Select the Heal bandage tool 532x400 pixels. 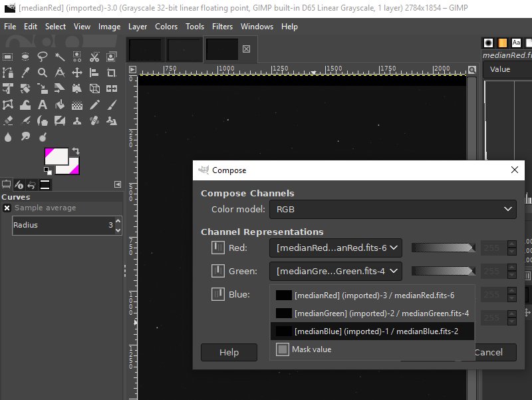[94, 120]
